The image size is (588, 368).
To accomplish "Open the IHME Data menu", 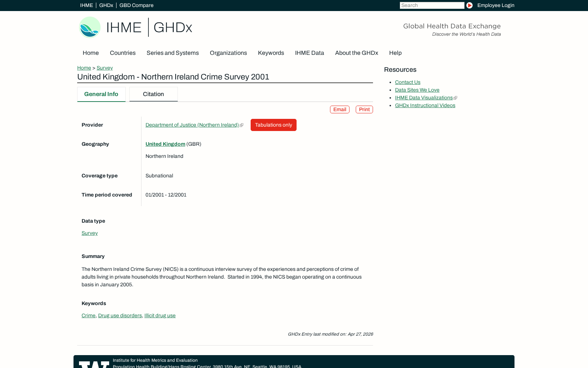I will (309, 53).
